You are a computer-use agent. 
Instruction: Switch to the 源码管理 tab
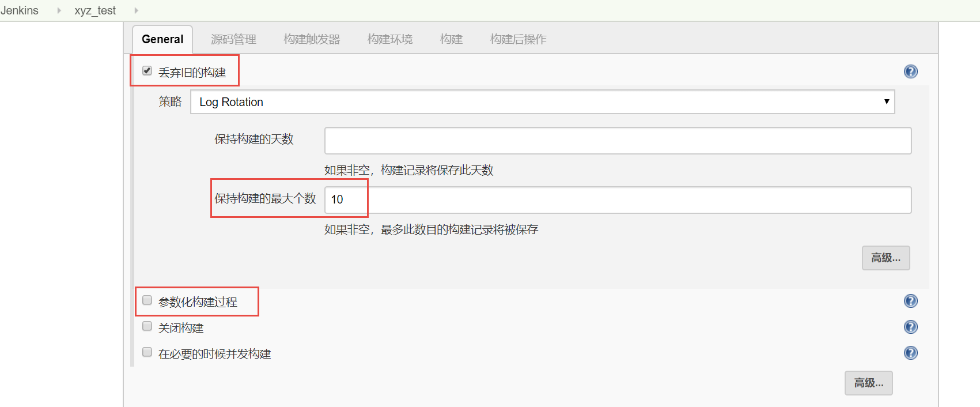click(x=233, y=39)
